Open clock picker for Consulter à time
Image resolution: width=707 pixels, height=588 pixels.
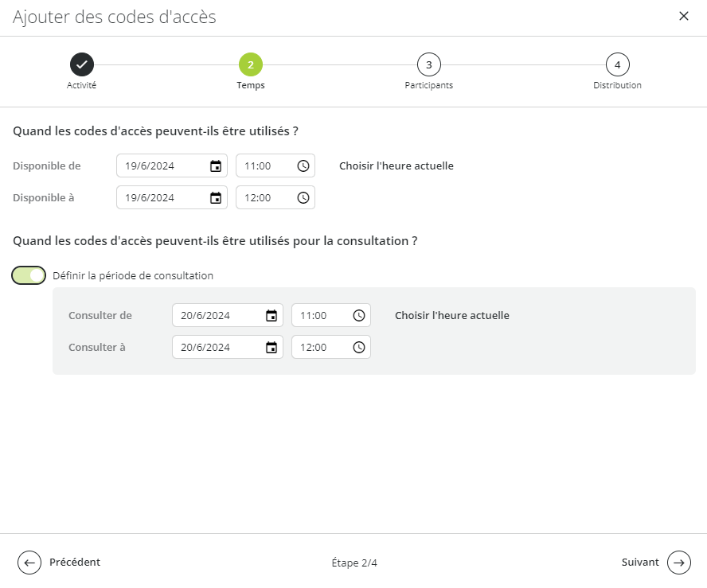point(359,348)
